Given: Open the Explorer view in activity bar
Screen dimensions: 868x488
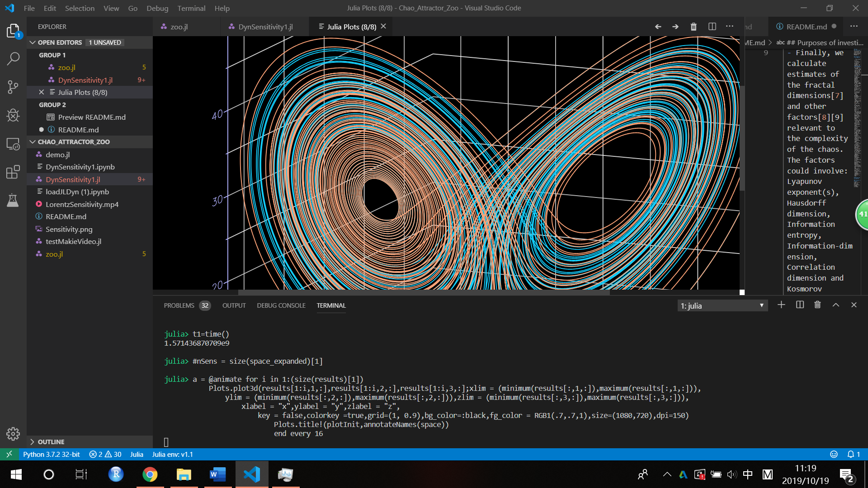Looking at the screenshot, I should [x=13, y=31].
